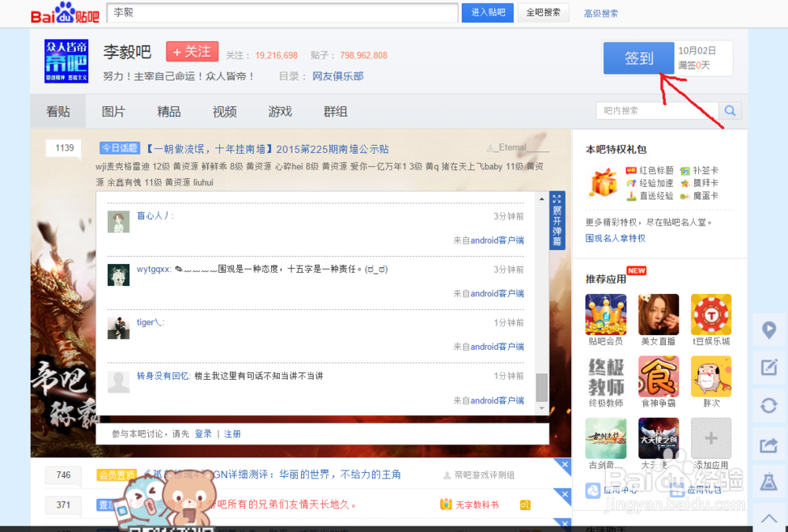Image resolution: width=788 pixels, height=532 pixels.
Task: Close the 会员置顶 thread row with X
Action: pos(565,465)
